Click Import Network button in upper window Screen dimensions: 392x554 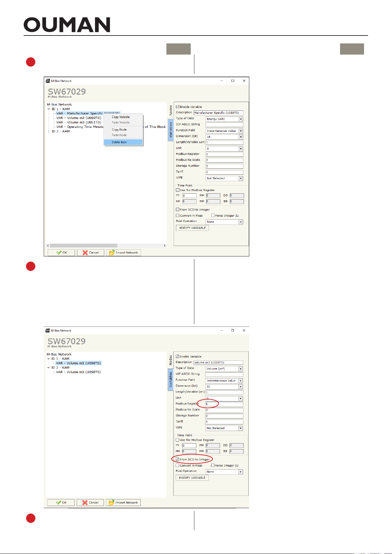(124, 253)
